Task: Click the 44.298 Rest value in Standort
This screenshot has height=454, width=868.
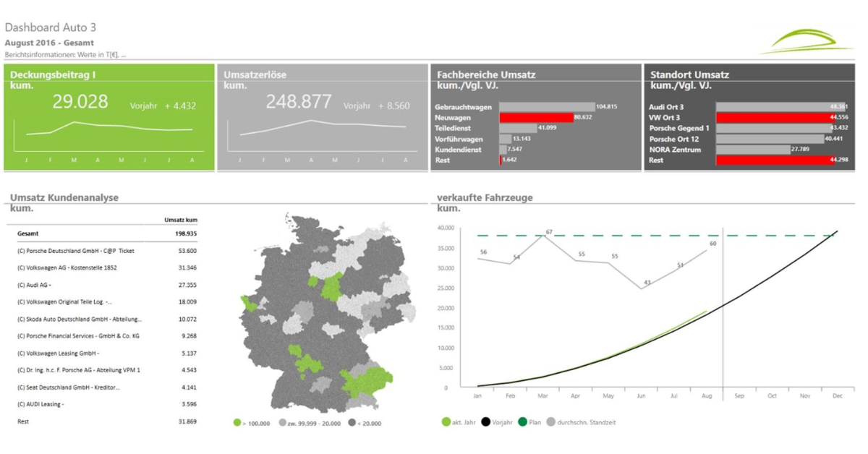Action: click(839, 160)
